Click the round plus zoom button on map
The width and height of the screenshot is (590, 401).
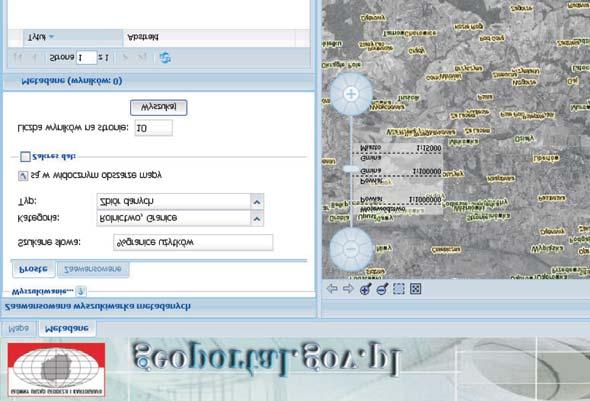(351, 94)
